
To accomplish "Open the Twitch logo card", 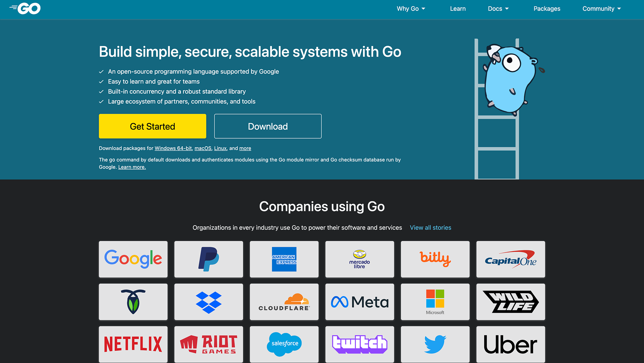I will pos(360,344).
